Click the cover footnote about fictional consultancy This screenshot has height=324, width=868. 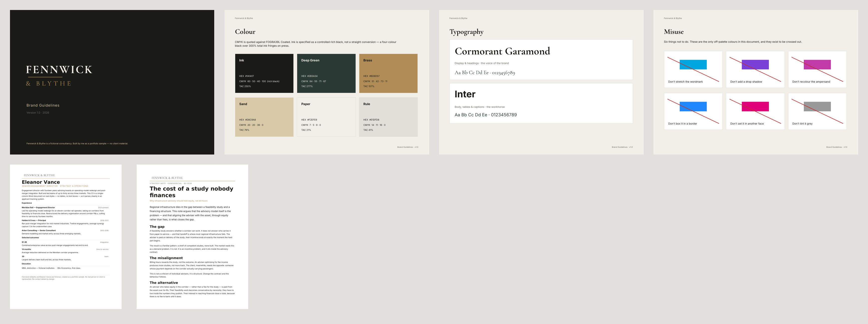[x=77, y=144]
